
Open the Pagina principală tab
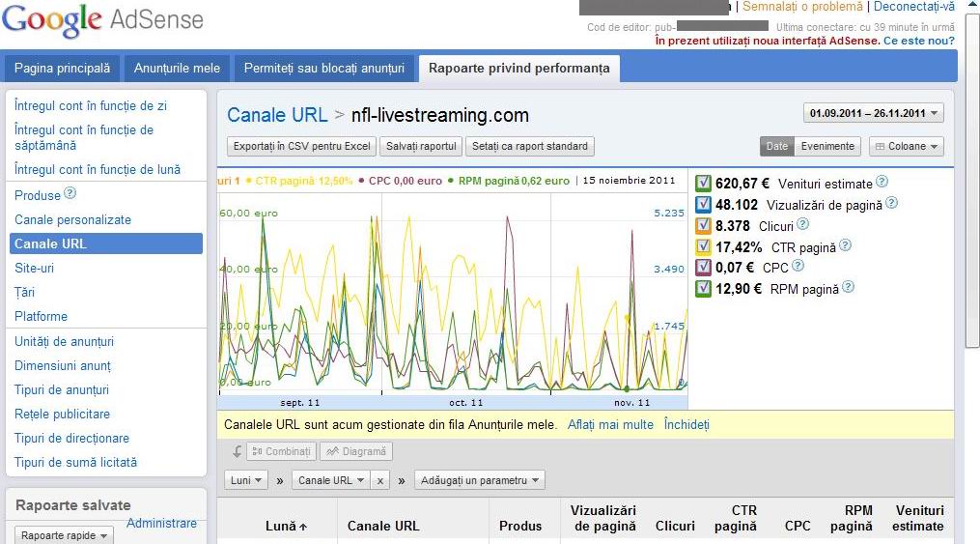tap(62, 69)
